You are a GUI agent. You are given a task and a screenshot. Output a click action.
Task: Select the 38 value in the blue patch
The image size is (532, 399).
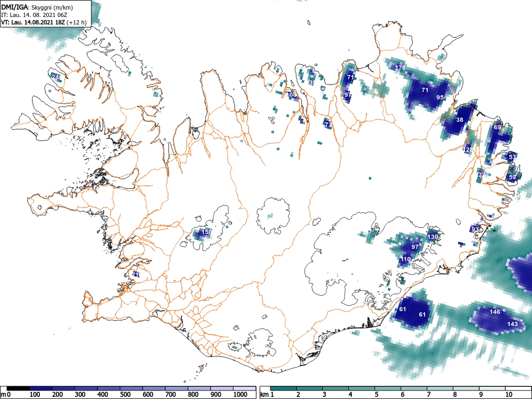(460, 120)
